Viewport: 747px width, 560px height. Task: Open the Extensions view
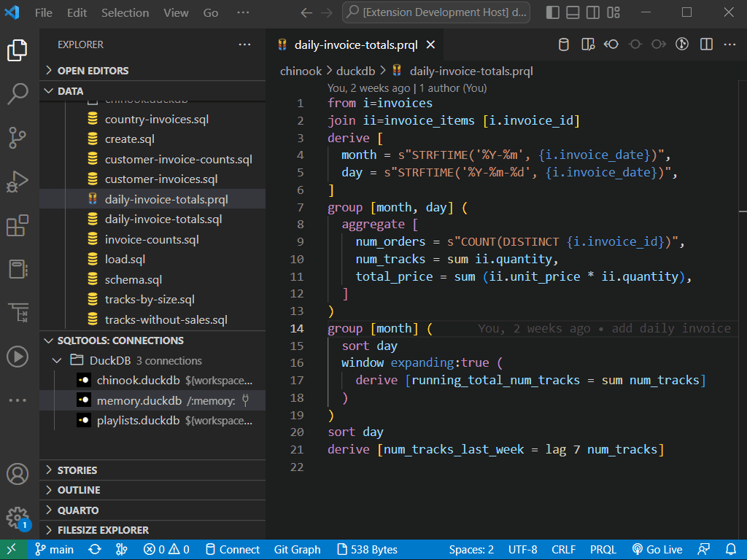click(x=18, y=225)
